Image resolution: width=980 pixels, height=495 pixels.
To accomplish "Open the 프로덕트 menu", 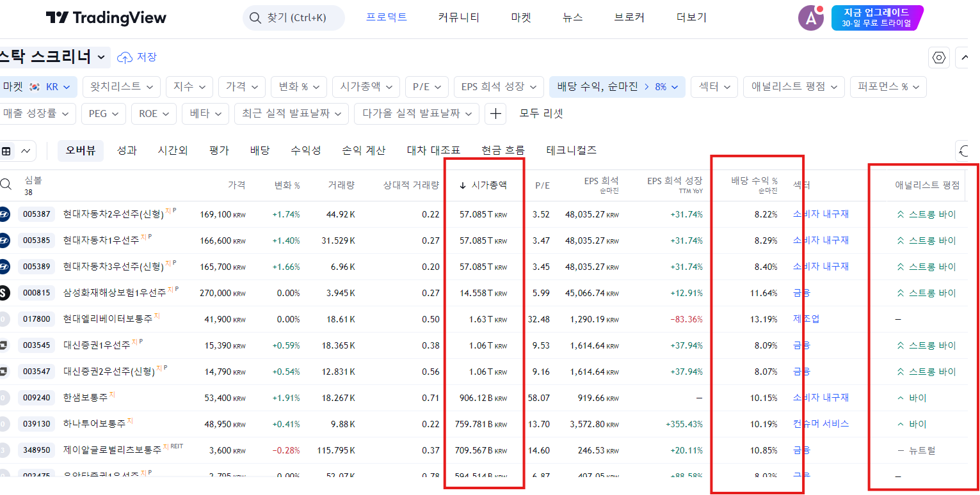I will click(387, 17).
